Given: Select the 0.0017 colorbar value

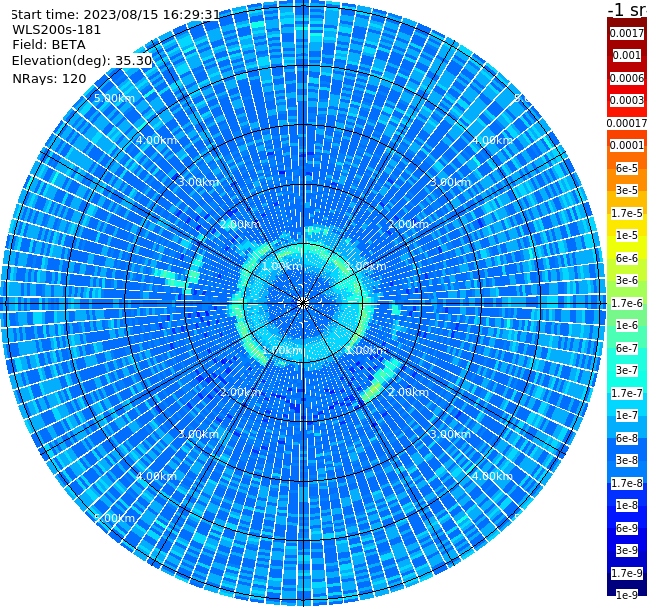Looking at the screenshot, I should (x=627, y=33).
